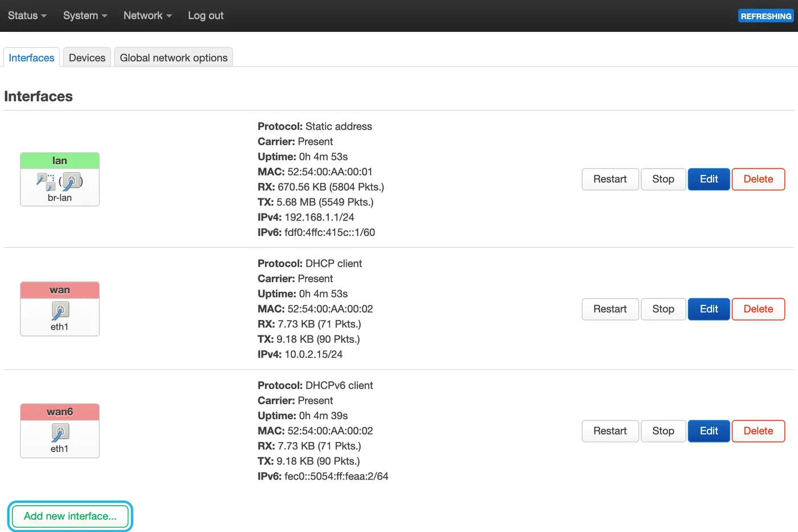Image resolution: width=798 pixels, height=532 pixels.
Task: Stop the wan6 interface
Action: (x=663, y=431)
